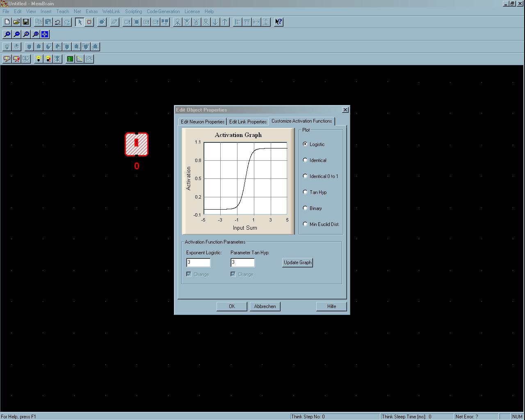The width and height of the screenshot is (525, 420).
Task: Select the Min Euclid Dist. plot option
Action: [x=305, y=224]
